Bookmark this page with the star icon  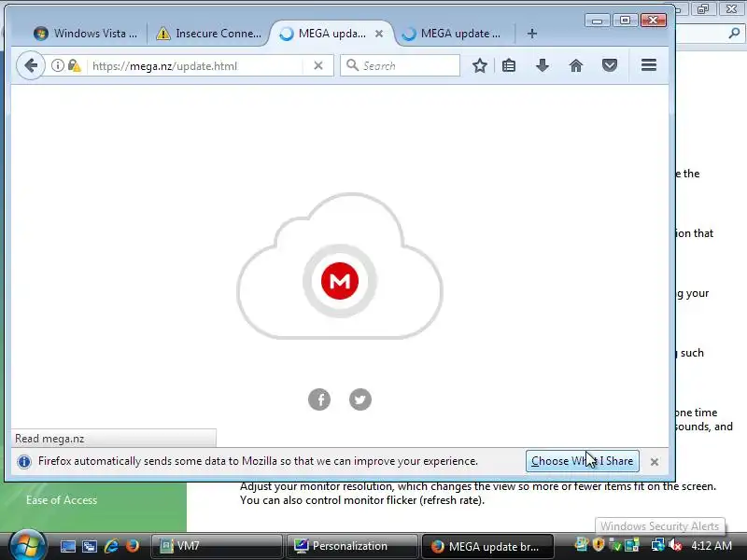[x=480, y=65]
